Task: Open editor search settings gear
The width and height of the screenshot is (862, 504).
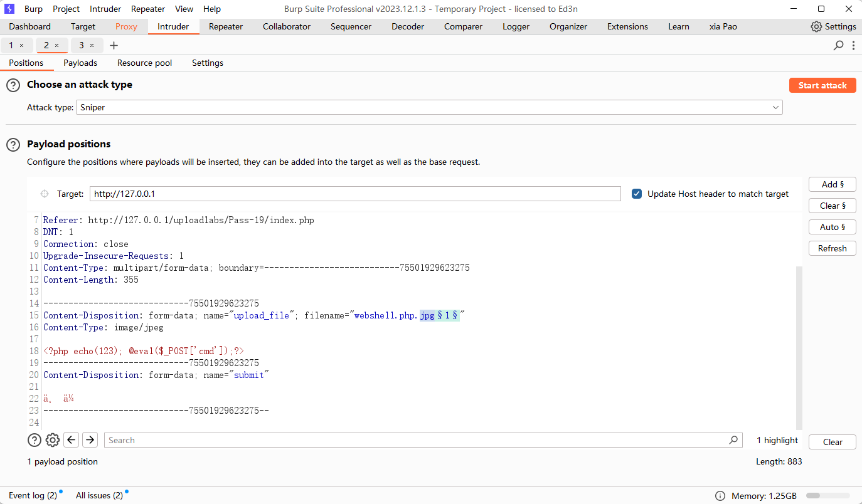Action: coord(53,440)
